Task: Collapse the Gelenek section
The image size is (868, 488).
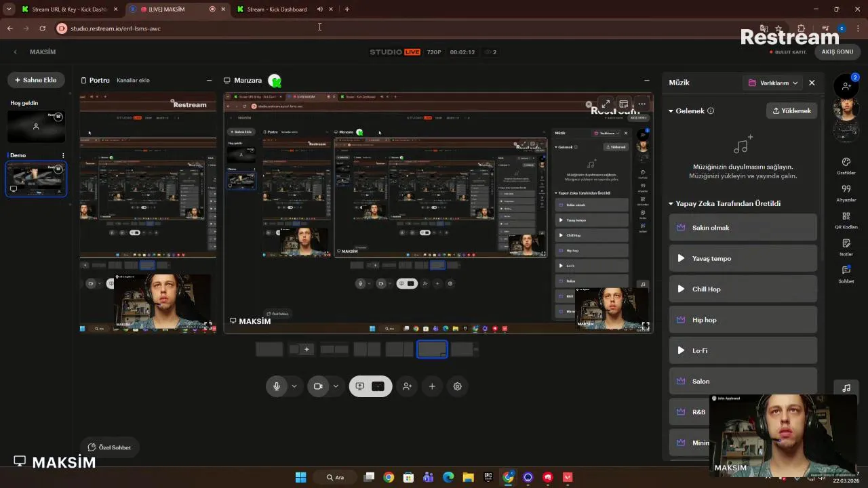Action: click(x=671, y=110)
